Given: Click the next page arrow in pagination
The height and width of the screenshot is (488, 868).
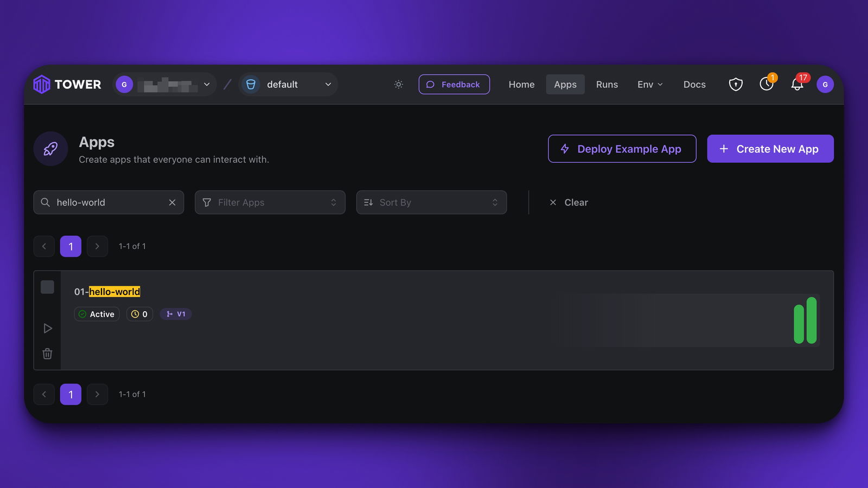Looking at the screenshot, I should click(x=97, y=246).
